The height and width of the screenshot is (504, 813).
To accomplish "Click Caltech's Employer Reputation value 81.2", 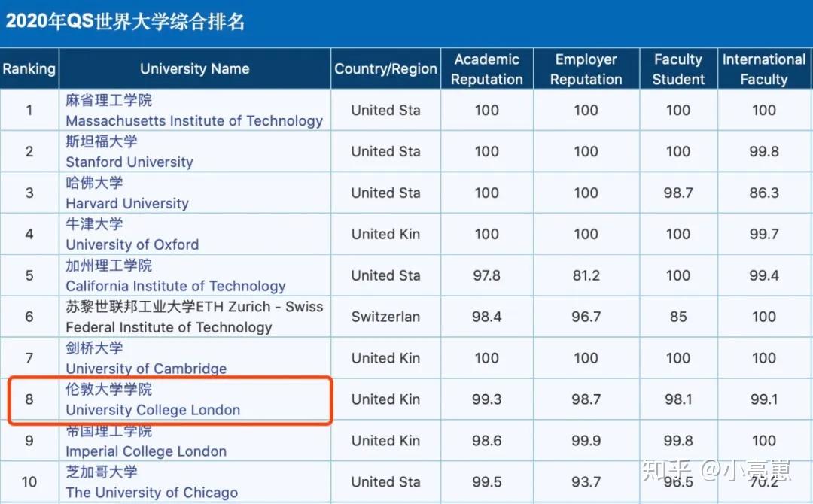I will [x=586, y=275].
